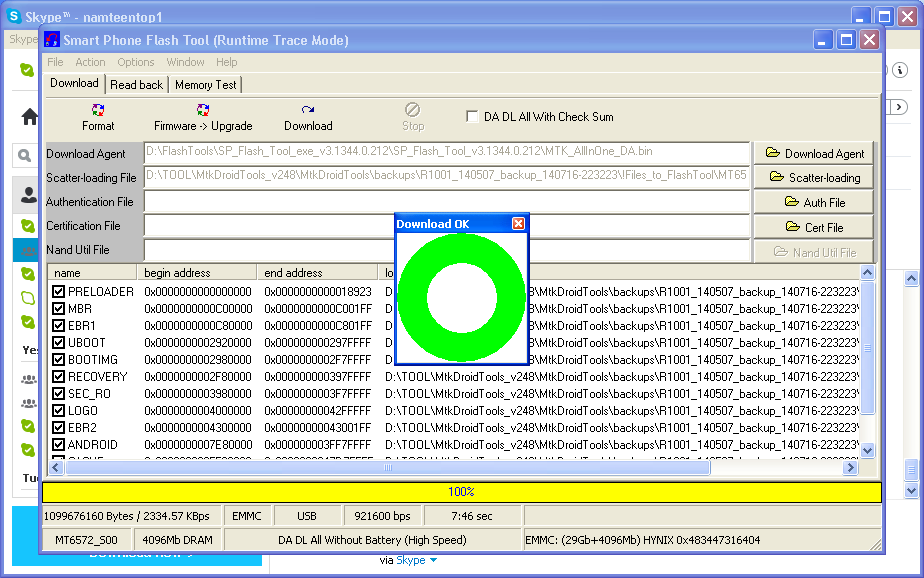Uncheck the RECOVERY partition
924x578 pixels.
[x=58, y=376]
